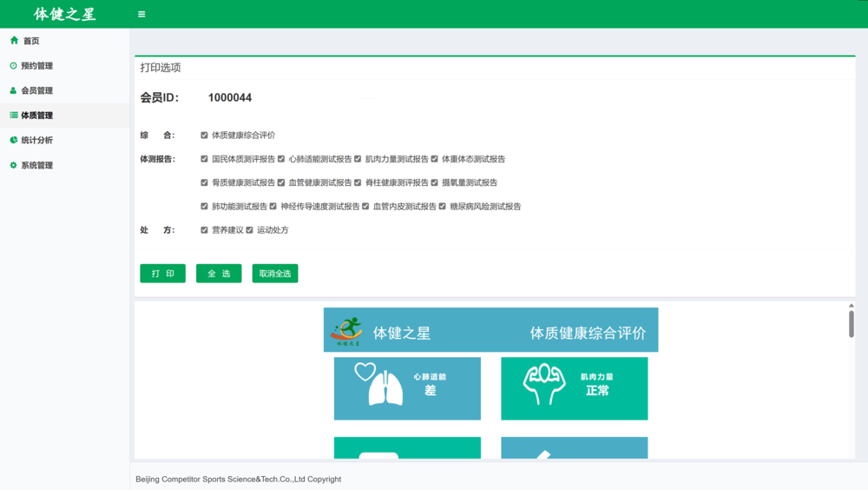Click the 心肺适能 差 result card
Image resolution: width=868 pixels, height=490 pixels.
[407, 388]
